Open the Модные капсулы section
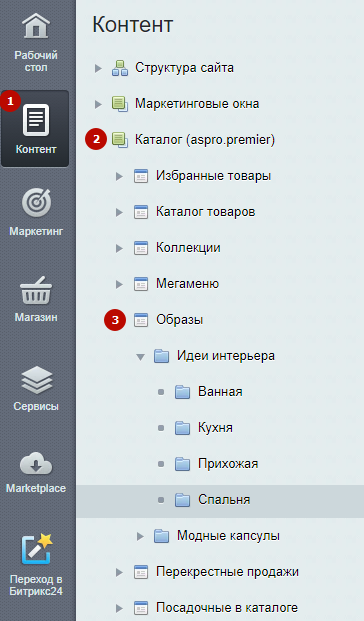This screenshot has height=621, width=364. point(228,536)
